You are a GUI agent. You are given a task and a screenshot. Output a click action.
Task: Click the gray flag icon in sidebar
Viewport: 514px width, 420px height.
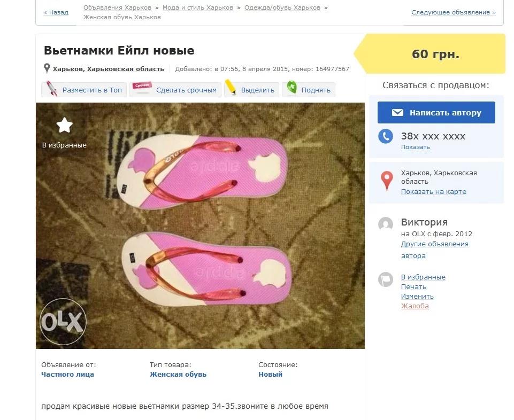coord(386,279)
